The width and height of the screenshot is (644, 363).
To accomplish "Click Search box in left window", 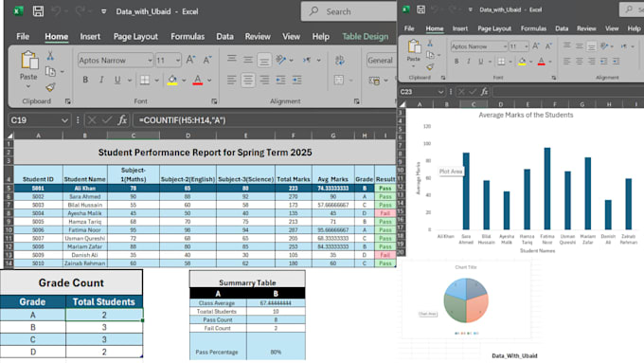I will [x=349, y=11].
